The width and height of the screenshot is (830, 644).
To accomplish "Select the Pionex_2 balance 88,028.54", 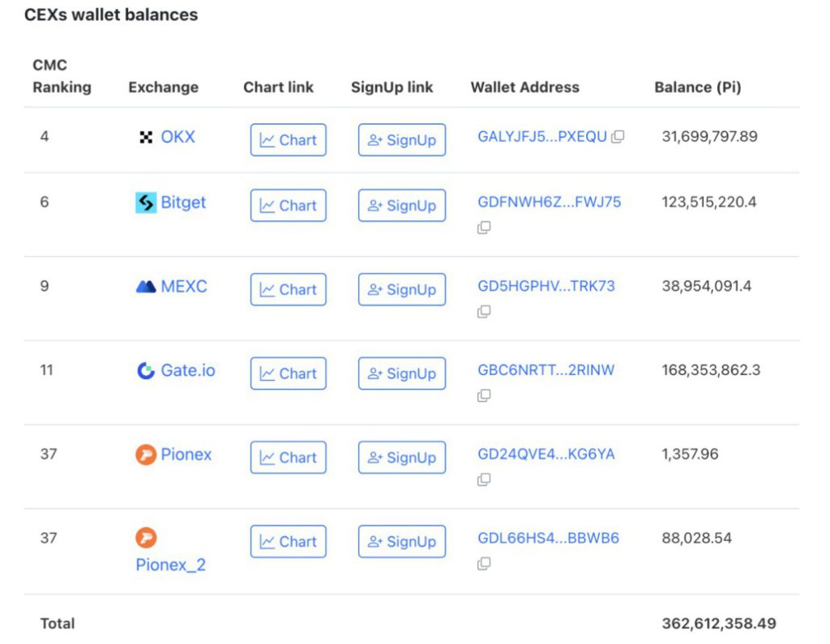I will [x=696, y=538].
